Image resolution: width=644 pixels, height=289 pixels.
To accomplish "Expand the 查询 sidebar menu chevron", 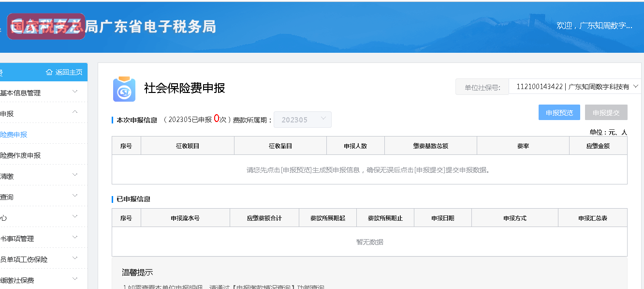I will coord(75,196).
